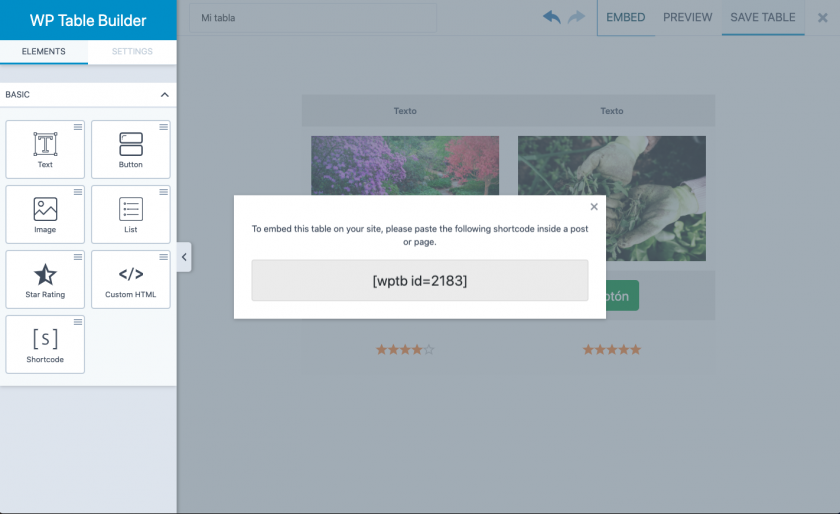Click the Star Rating element icon
The height and width of the screenshot is (514, 840).
(x=45, y=275)
